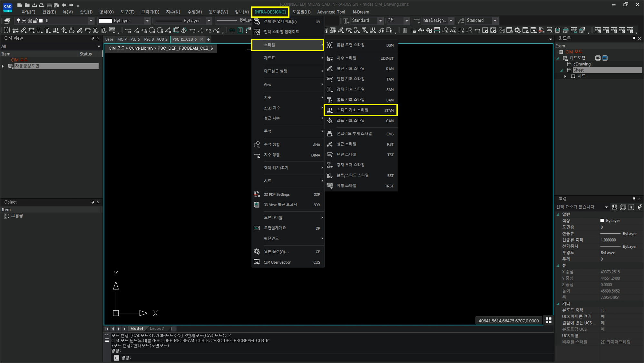Add a new drawing tab with plus
Screen dimensions: 644x363
click(209, 39)
